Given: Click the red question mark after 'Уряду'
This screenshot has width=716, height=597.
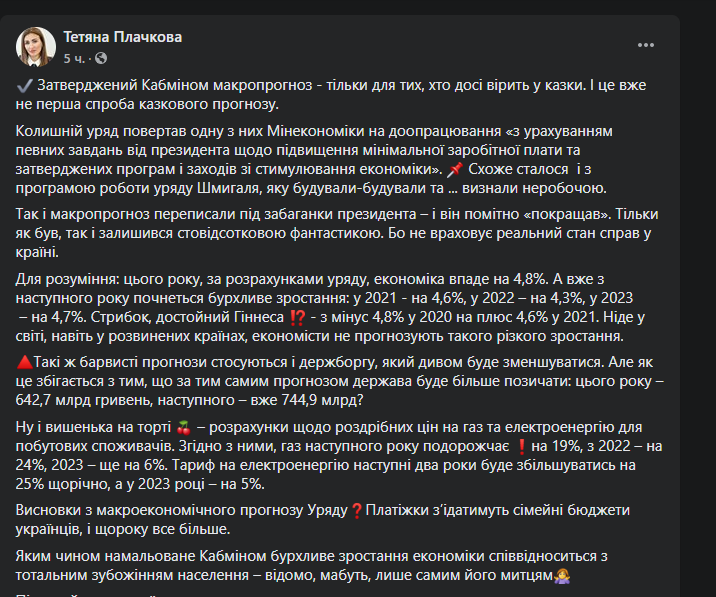Looking at the screenshot, I should (x=356, y=510).
